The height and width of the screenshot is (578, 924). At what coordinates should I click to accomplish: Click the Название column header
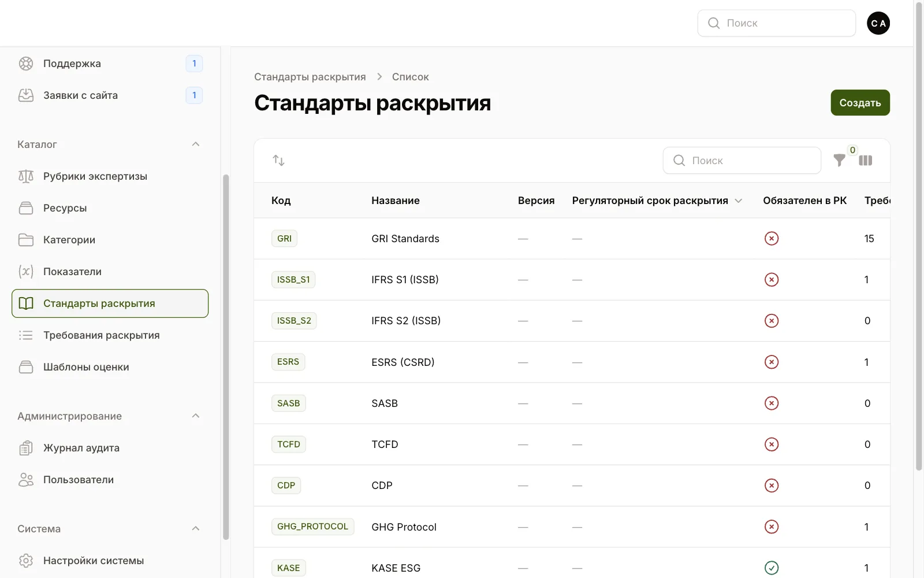(396, 201)
